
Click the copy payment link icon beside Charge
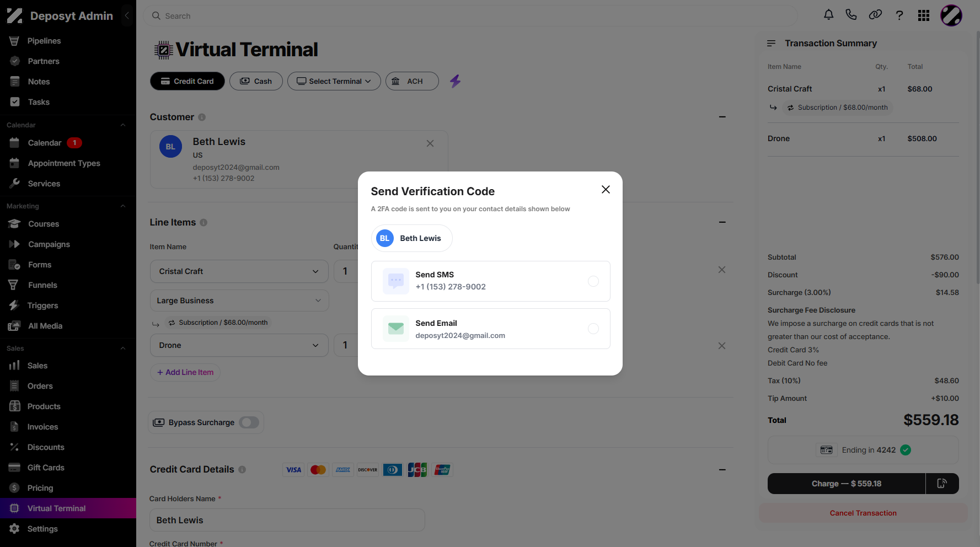[x=942, y=484]
